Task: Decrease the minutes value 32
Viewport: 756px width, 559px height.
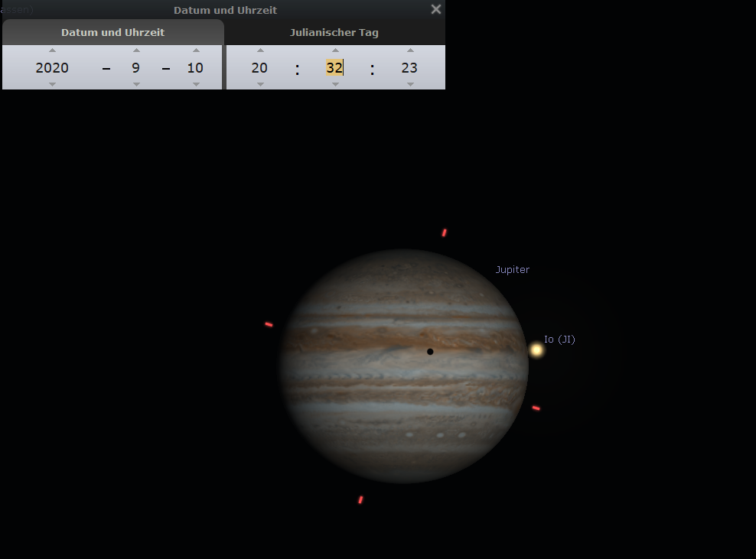Action: click(335, 84)
